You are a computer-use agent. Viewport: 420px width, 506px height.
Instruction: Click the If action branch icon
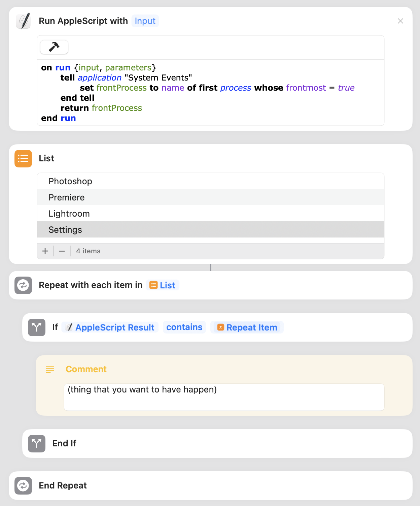(37, 327)
